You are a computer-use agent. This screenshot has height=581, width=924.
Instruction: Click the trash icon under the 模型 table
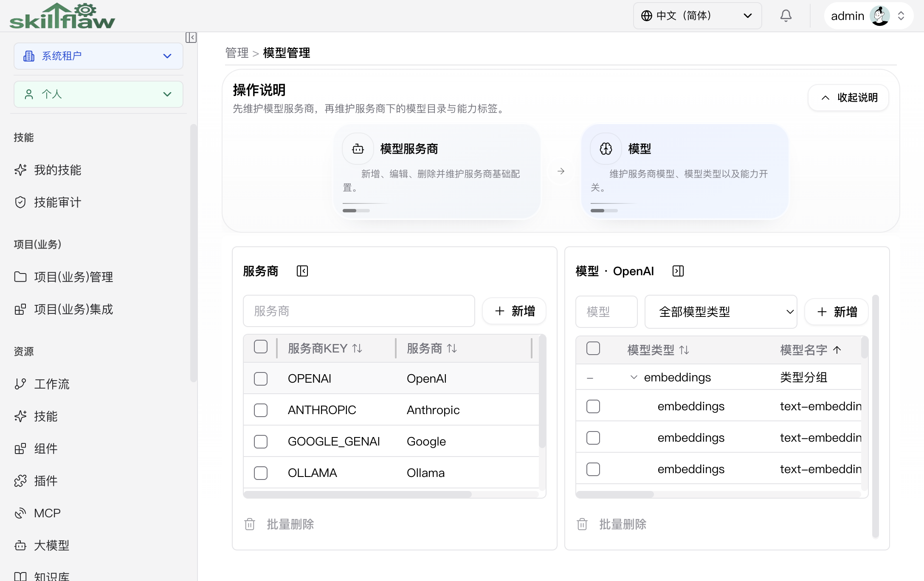pyautogui.click(x=582, y=524)
